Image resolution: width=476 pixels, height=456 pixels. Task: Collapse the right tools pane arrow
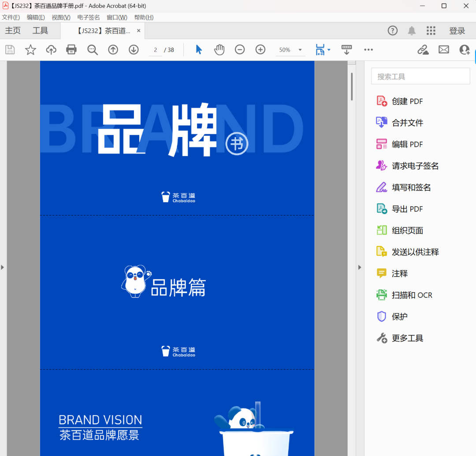pyautogui.click(x=360, y=267)
